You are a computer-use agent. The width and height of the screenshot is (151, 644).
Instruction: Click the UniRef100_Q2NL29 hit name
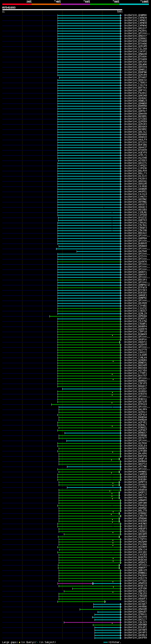tap(135, 313)
